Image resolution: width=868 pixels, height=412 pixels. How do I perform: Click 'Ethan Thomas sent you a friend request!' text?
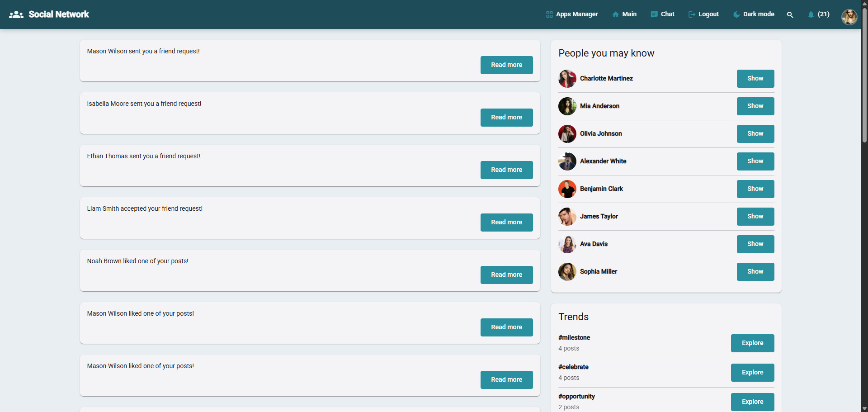pyautogui.click(x=144, y=156)
